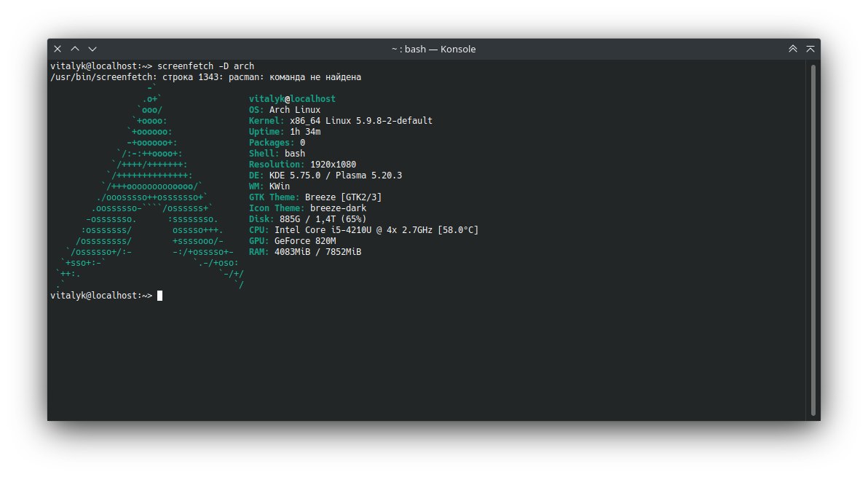Click the "RAM: 4083MiB / 7852MiB" line

tap(305, 252)
